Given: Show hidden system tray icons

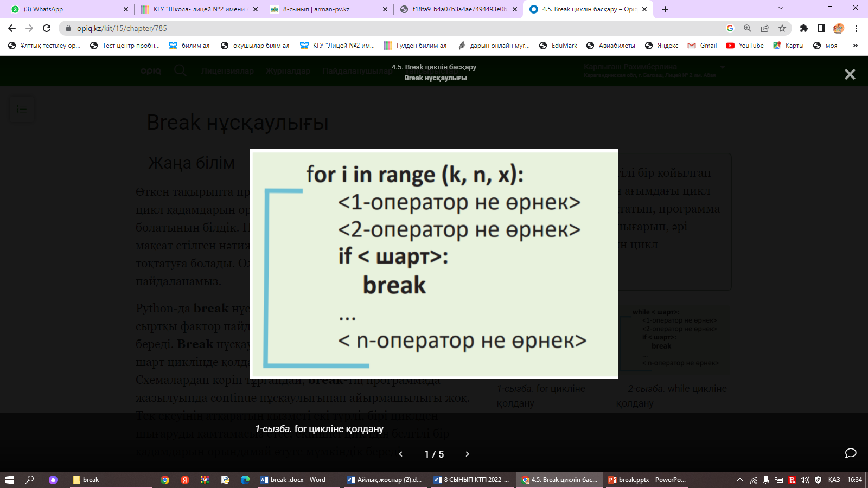Looking at the screenshot, I should tap(739, 480).
